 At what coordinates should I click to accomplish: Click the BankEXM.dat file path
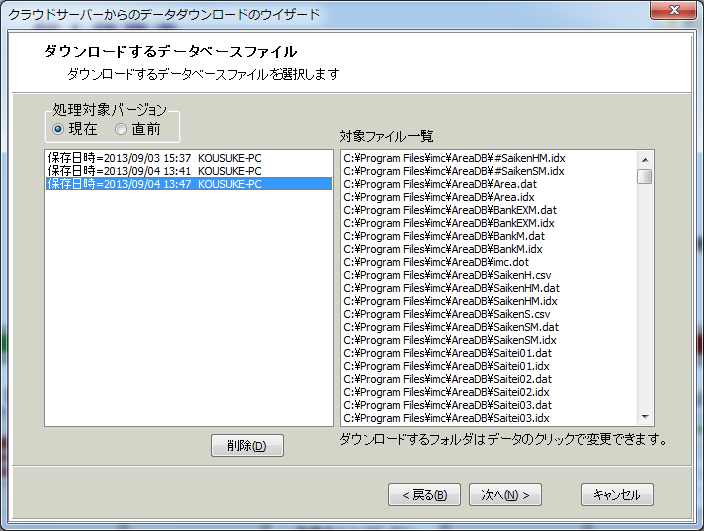pyautogui.click(x=449, y=210)
